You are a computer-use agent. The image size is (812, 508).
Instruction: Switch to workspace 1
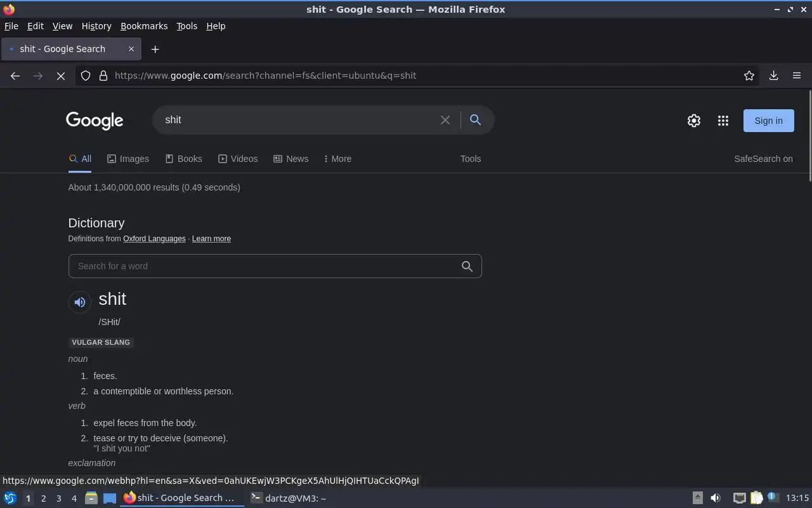[28, 498]
